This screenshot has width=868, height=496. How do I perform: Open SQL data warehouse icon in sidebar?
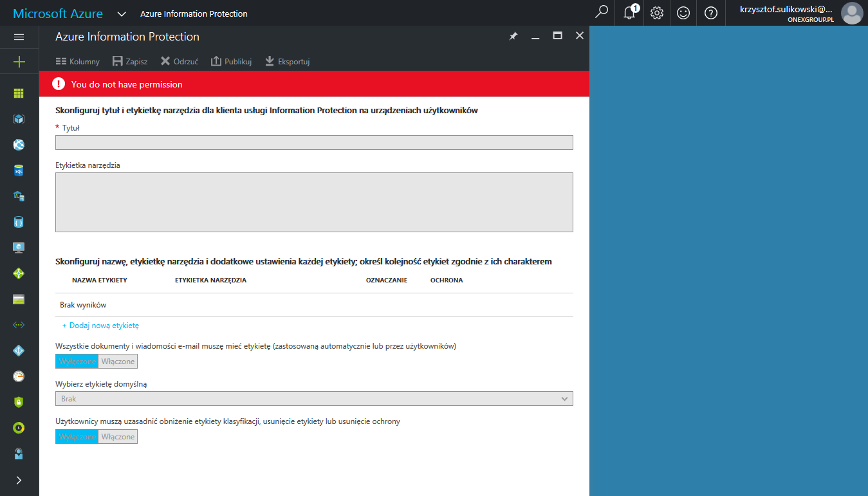[x=19, y=196]
